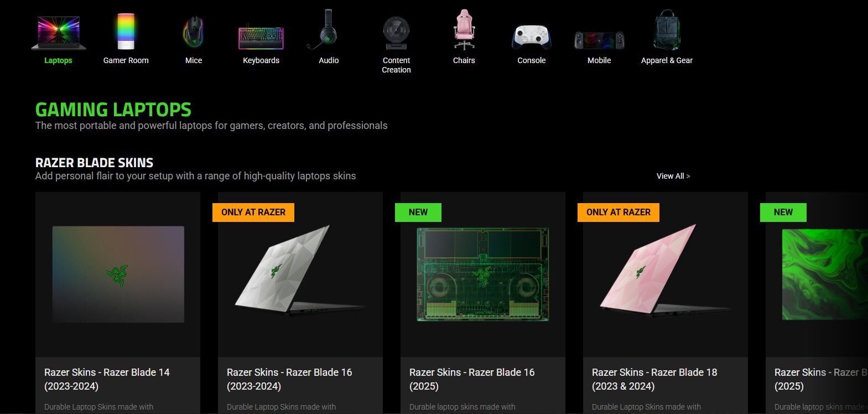
Task: Click the pink Chairs category icon
Action: [x=464, y=30]
